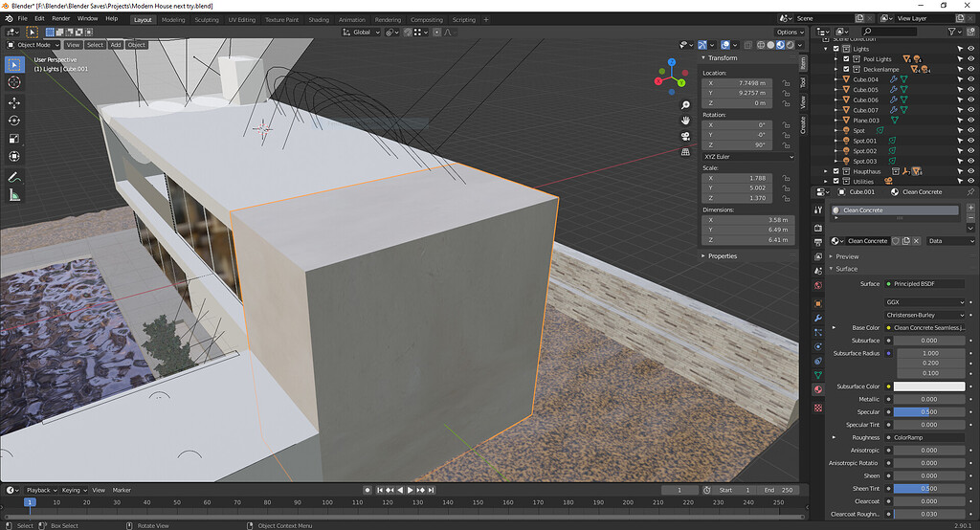
Task: Expand the Haupthaus collection
Action: [826, 171]
